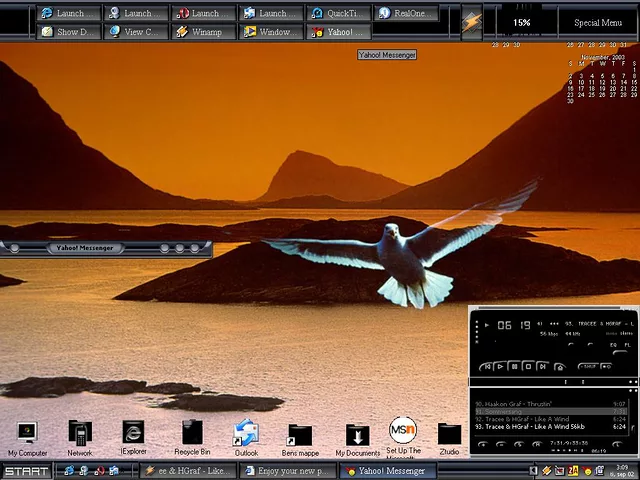Viewport: 640px width, 480px height.
Task: Click the lightning bolt Winamp icon
Action: (472, 22)
